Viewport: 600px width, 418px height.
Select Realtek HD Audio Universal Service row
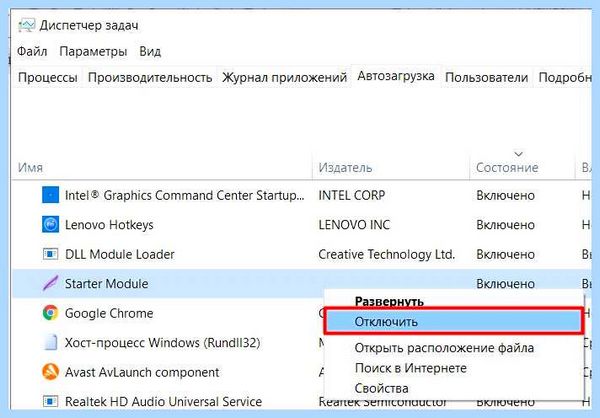click(163, 402)
